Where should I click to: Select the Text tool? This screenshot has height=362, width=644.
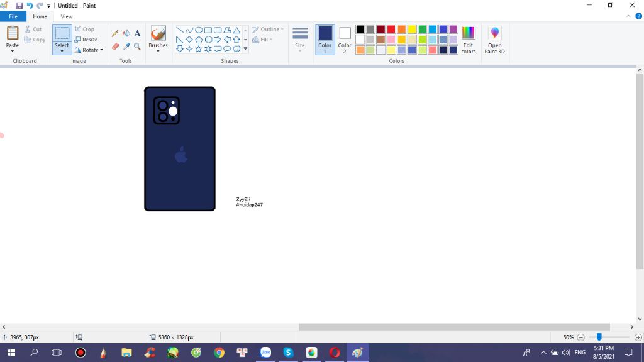pos(137,33)
